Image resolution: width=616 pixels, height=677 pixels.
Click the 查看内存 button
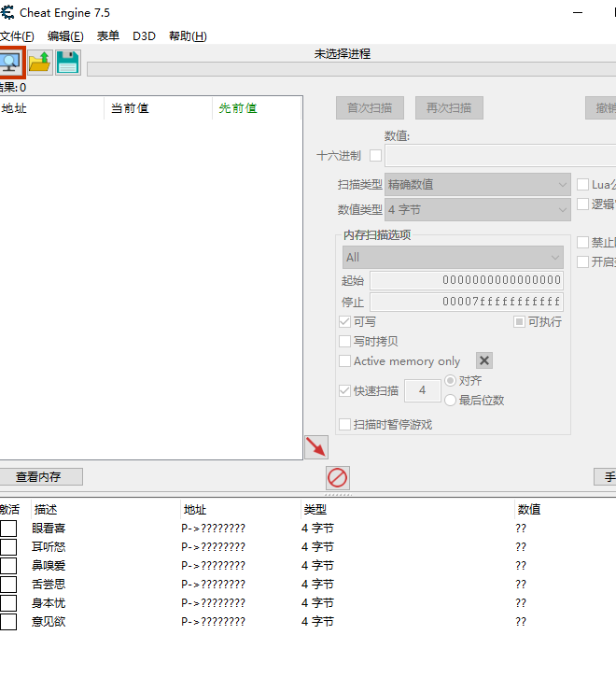tap(38, 477)
